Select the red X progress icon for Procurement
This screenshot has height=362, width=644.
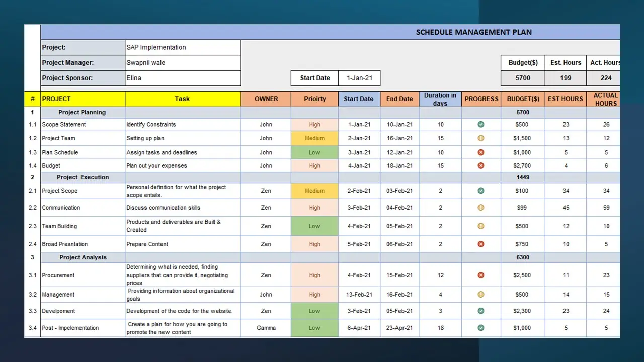[481, 275]
